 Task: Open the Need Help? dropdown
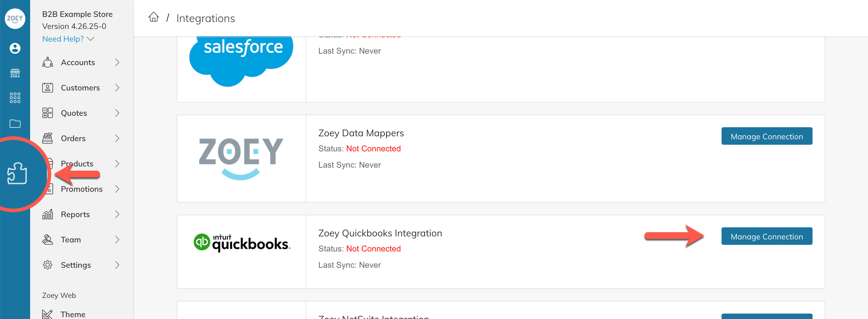tap(68, 39)
